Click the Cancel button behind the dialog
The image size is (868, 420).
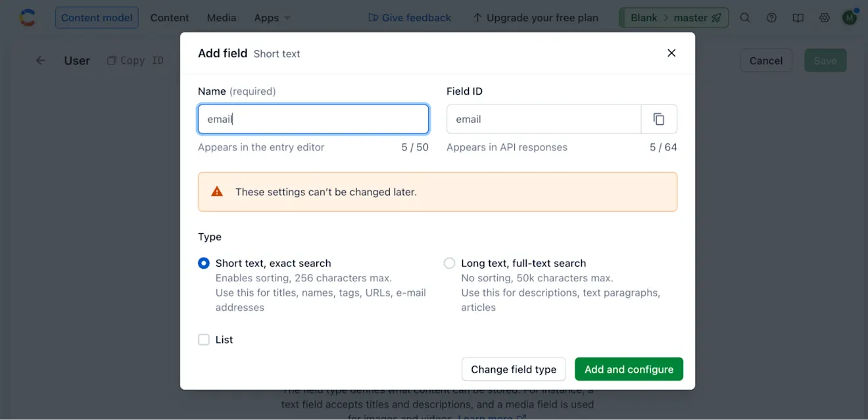coord(766,60)
